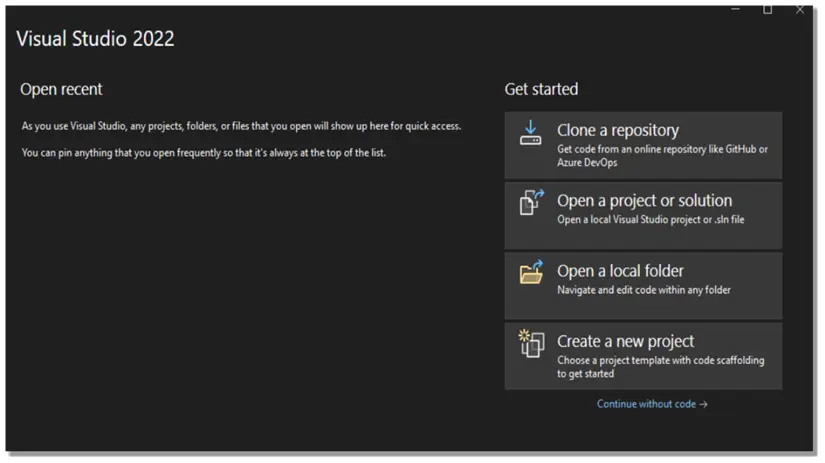This screenshot has width=825, height=463.
Task: Click the 'You can pin anything' hint text
Action: click(204, 153)
